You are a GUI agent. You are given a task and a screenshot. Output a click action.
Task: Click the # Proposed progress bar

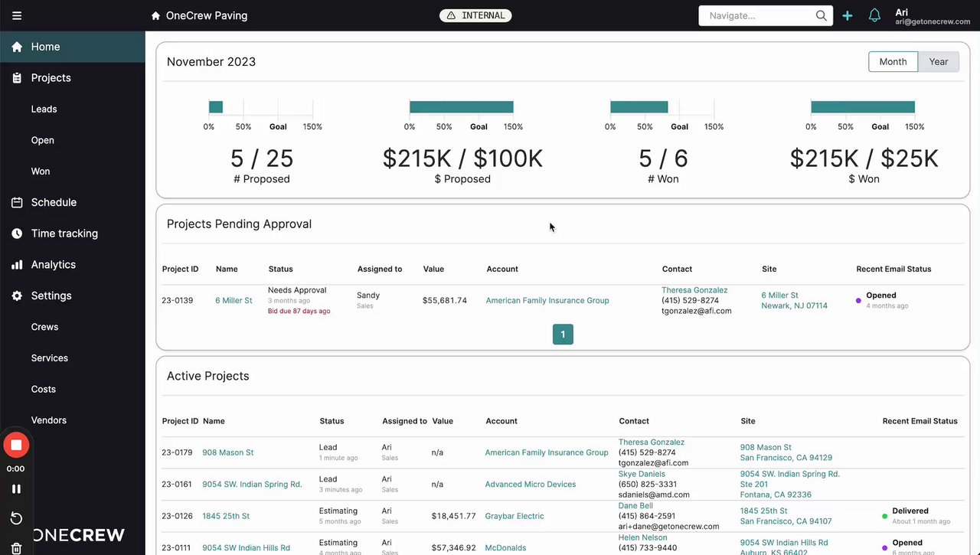coord(216,107)
